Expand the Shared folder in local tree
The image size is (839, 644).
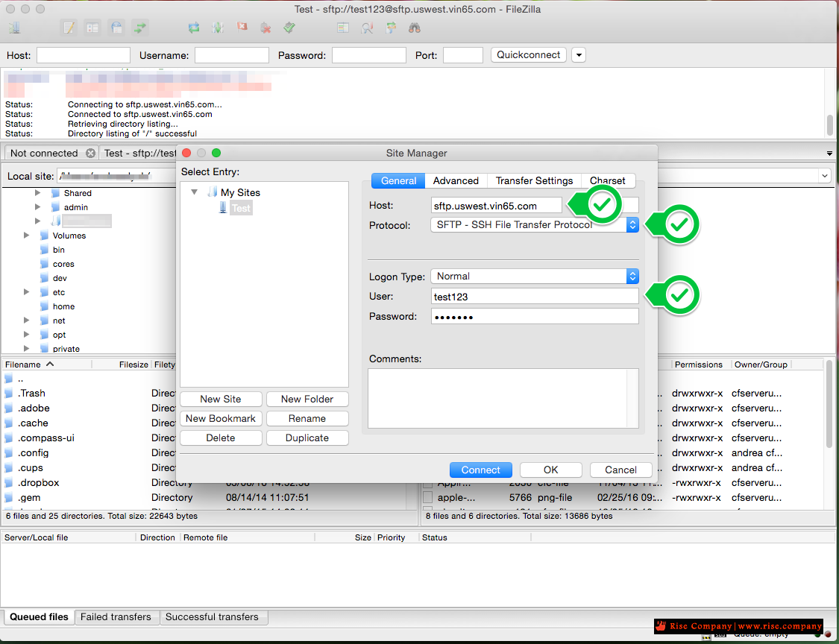(x=37, y=192)
